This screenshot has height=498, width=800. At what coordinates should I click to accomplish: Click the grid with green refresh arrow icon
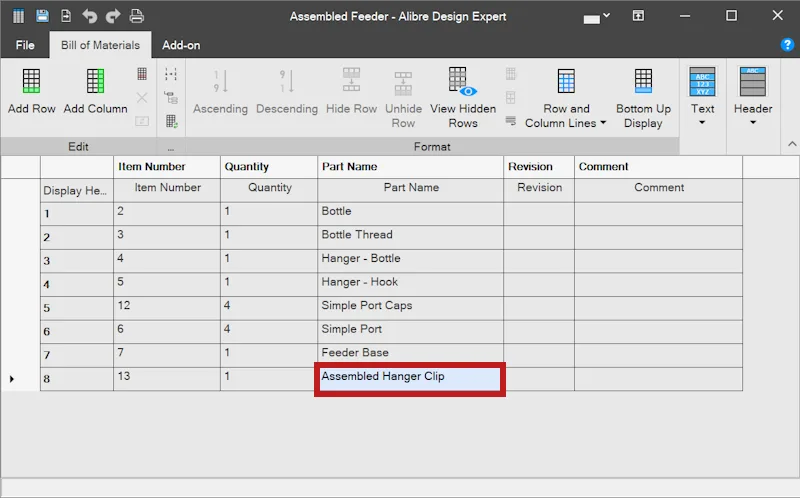tap(171, 121)
